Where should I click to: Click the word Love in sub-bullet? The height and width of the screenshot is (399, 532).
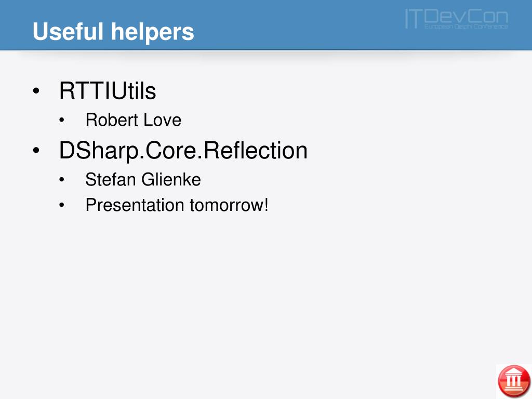163,120
